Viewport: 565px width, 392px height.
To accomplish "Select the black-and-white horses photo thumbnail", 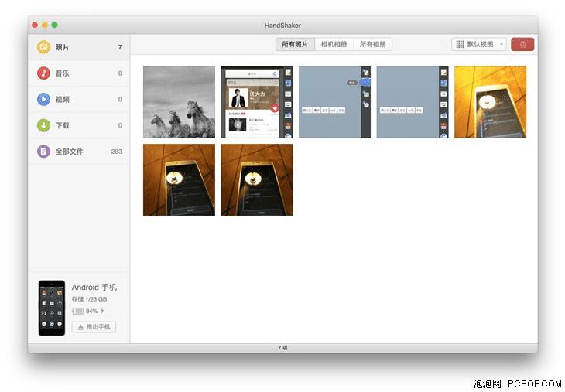I will coord(179,102).
